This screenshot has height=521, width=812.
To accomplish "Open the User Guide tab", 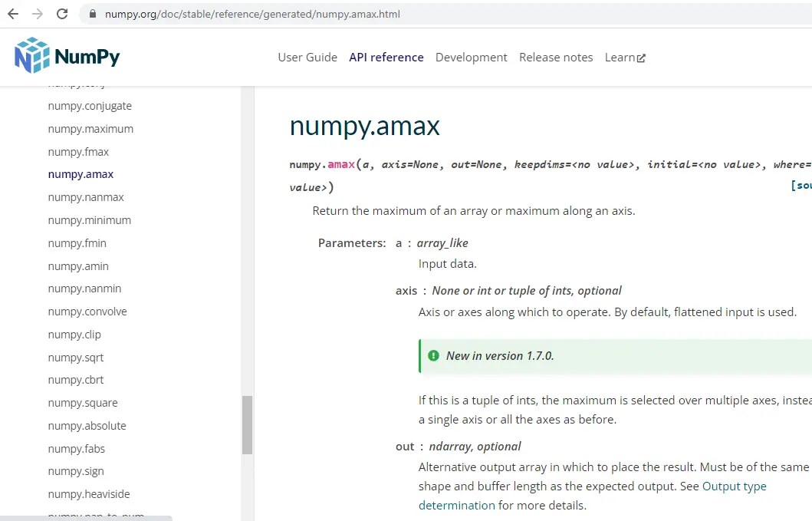I will (x=307, y=58).
